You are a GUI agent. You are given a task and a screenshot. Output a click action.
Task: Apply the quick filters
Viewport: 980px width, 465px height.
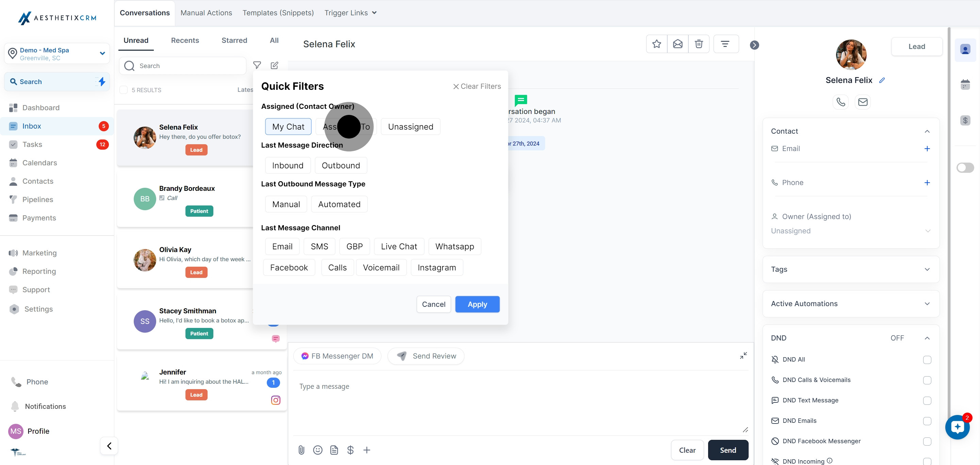pyautogui.click(x=477, y=304)
